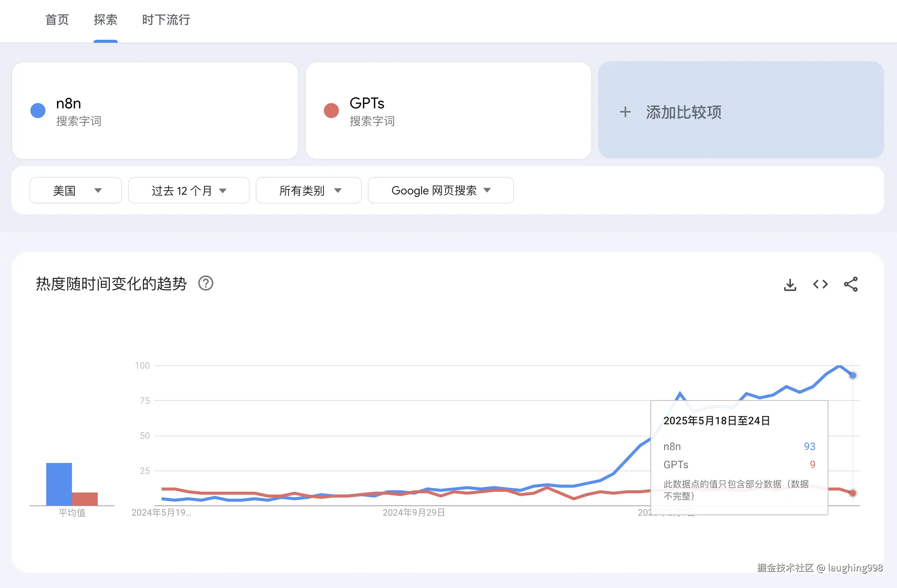Download the trend chart data as CSV
Image resolution: width=897 pixels, height=588 pixels.
pos(790,285)
